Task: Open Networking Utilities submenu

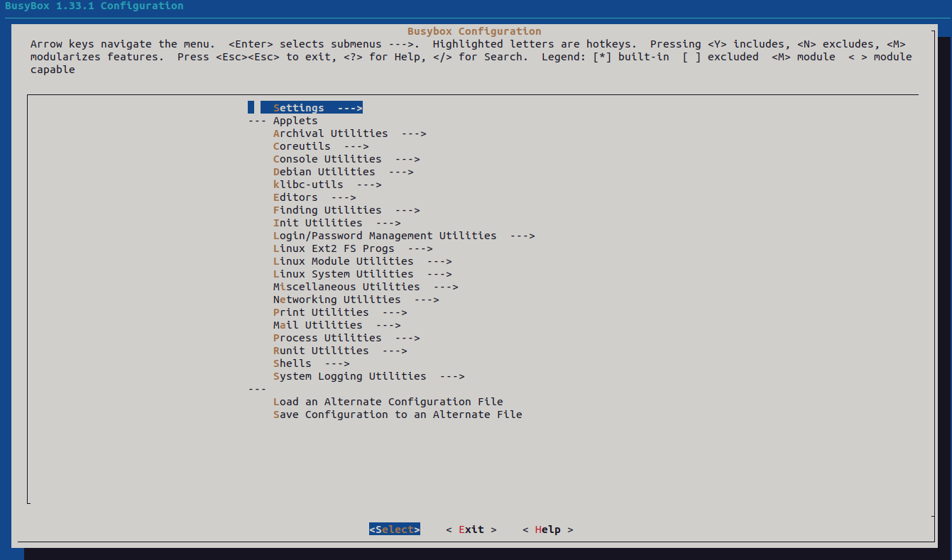Action: [x=356, y=300]
